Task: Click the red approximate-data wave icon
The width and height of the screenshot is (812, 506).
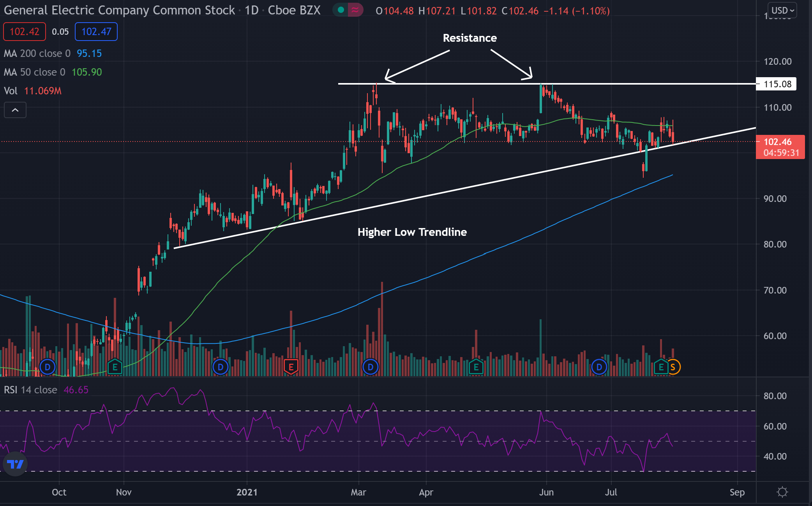Action: click(355, 10)
